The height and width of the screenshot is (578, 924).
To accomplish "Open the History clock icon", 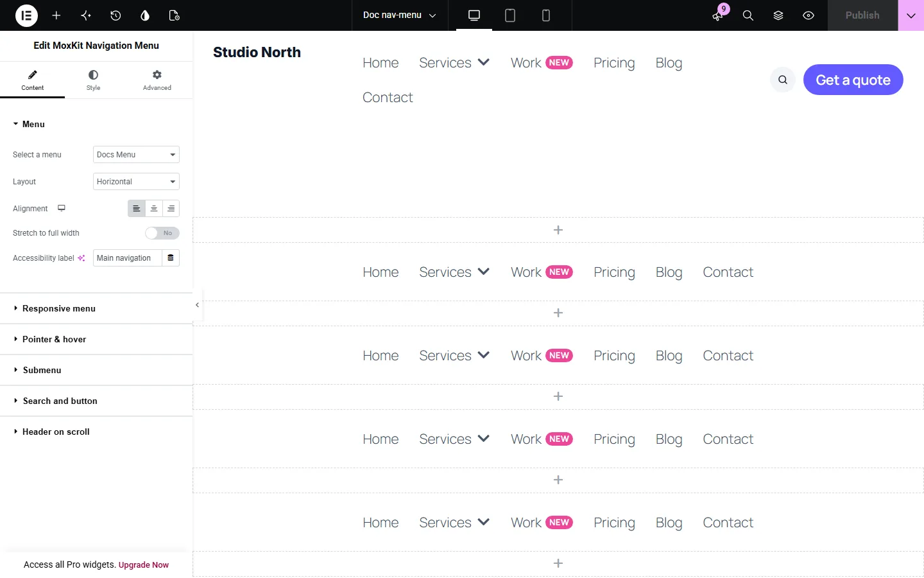I will tap(116, 15).
